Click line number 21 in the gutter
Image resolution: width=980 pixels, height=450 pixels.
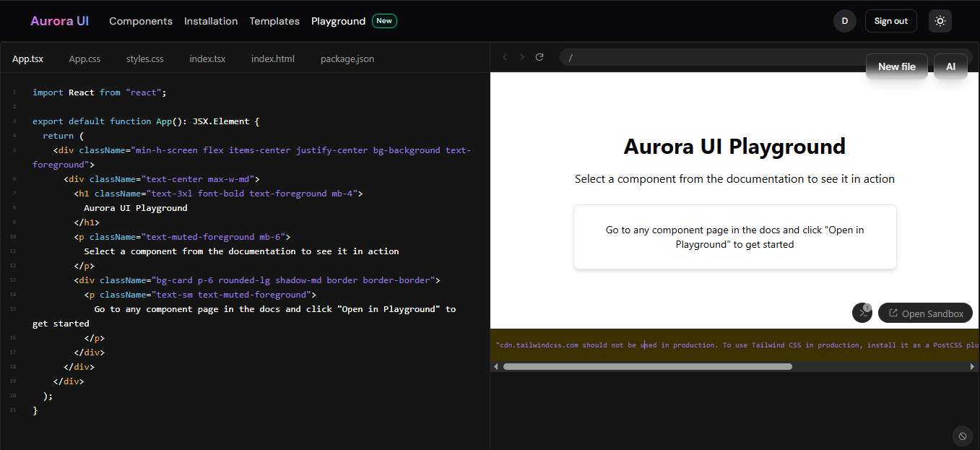13,410
